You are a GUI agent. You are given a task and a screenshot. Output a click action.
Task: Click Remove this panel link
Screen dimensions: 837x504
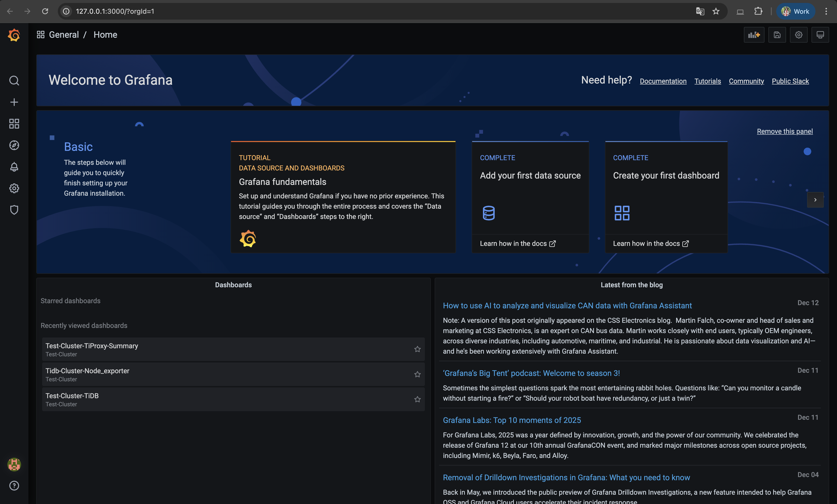pos(785,131)
